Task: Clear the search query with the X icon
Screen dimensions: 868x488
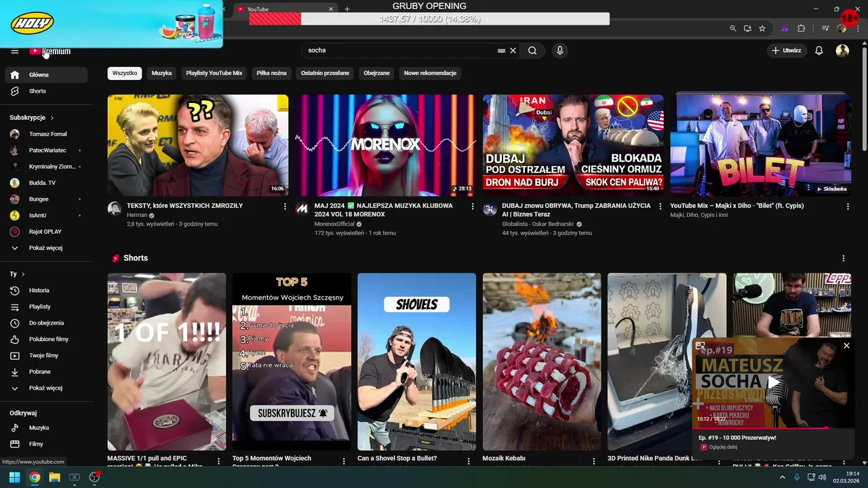Action: point(513,50)
